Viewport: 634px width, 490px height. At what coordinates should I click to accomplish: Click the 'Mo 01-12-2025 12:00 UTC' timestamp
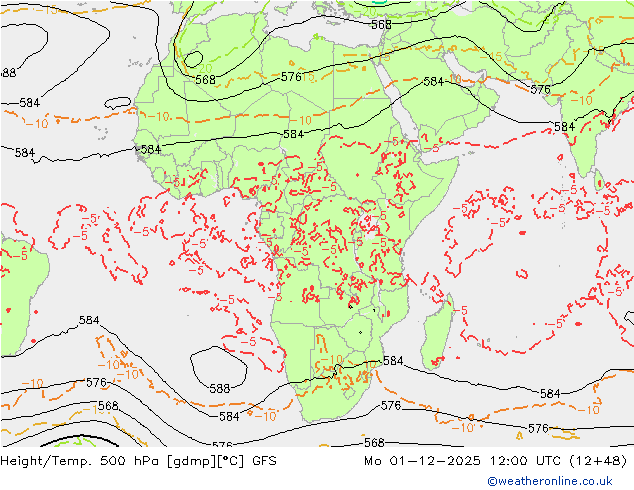pos(463,460)
